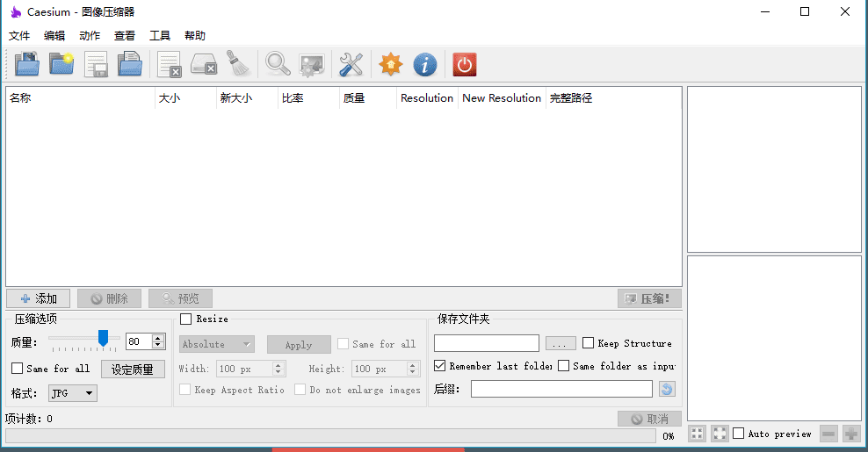
Task: Open the 帮助 menu
Action: [x=195, y=36]
